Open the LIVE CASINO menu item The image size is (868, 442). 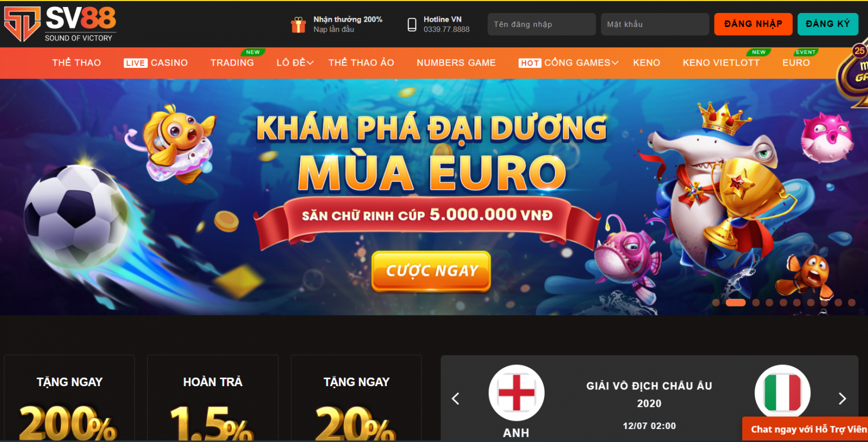click(156, 63)
